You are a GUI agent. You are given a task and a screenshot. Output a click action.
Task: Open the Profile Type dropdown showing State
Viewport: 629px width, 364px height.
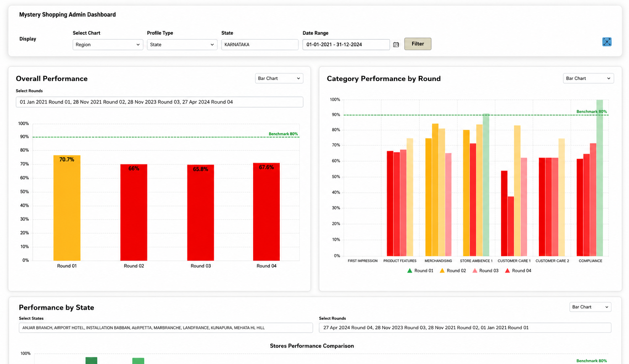[x=182, y=45]
